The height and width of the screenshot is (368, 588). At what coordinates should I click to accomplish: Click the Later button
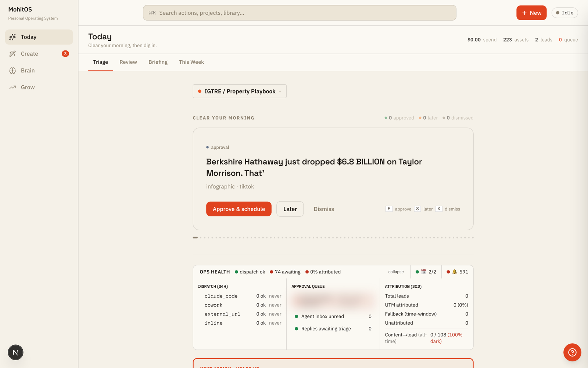[290, 209]
